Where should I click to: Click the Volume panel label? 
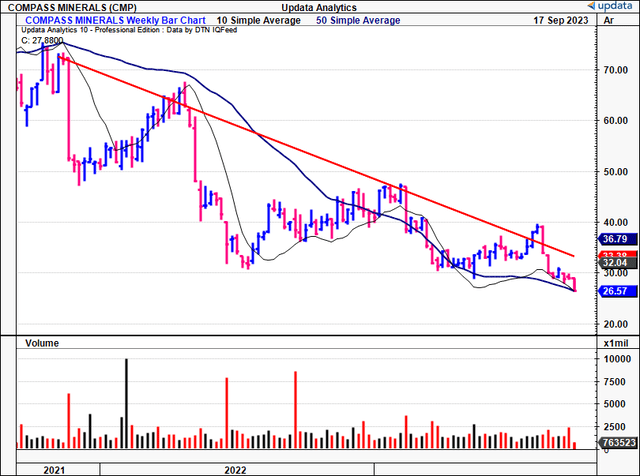pos(38,343)
